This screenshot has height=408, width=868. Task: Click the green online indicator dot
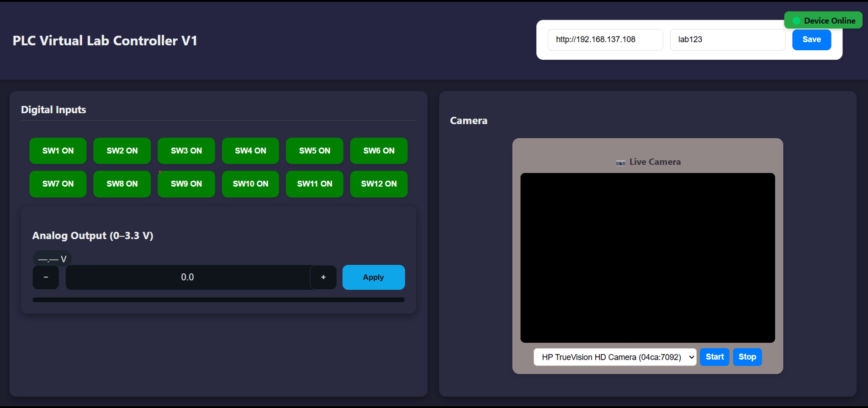pos(797,21)
